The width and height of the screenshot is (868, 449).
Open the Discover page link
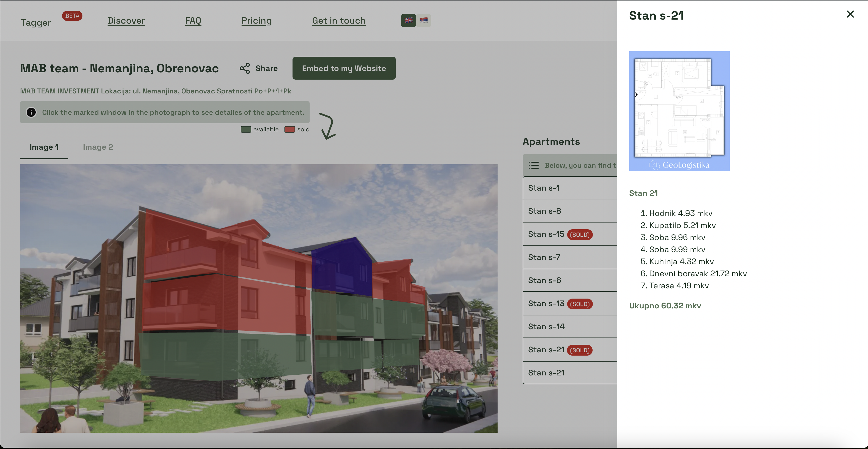126,21
